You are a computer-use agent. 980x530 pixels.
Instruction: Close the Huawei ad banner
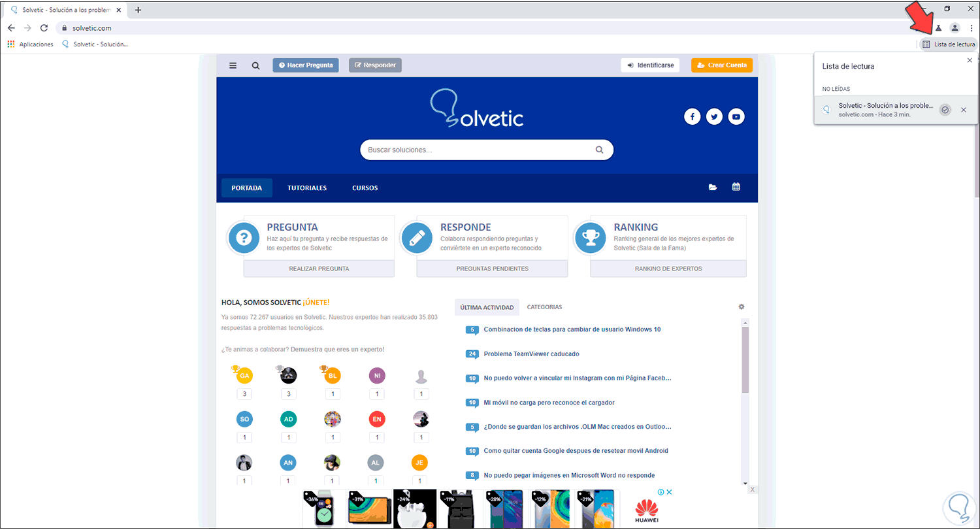coord(753,489)
